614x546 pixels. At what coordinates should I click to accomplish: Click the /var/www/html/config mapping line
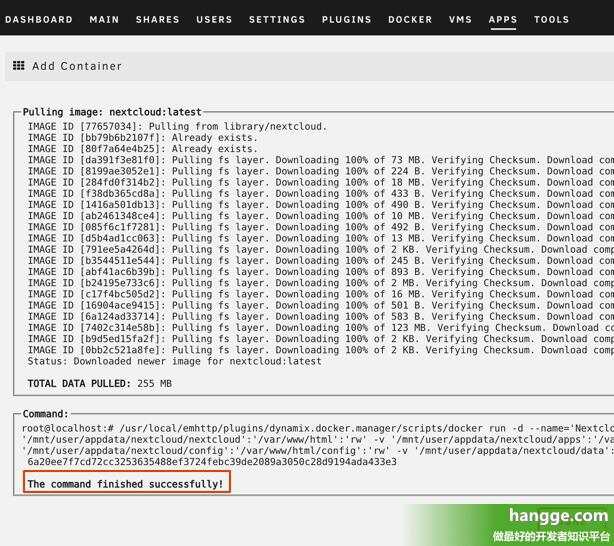coord(318,450)
